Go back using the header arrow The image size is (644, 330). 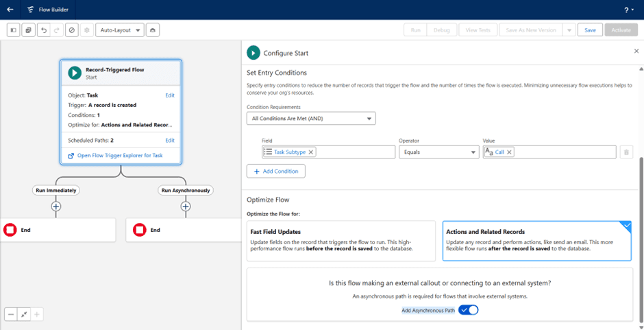point(10,10)
